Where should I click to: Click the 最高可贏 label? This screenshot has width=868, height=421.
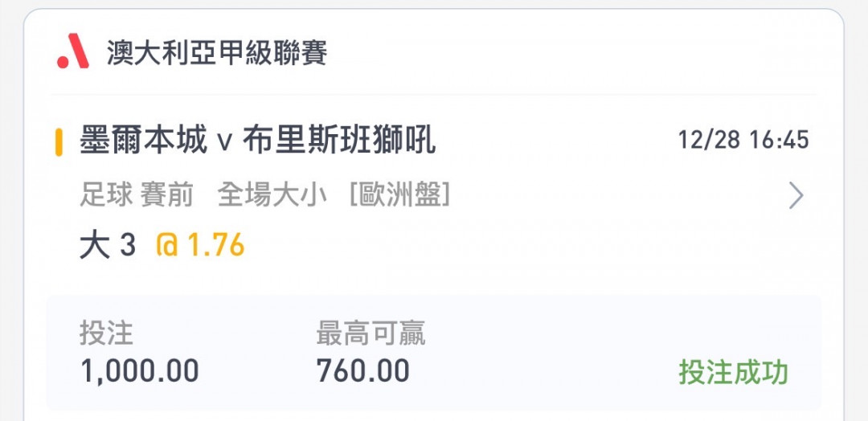coord(371,333)
